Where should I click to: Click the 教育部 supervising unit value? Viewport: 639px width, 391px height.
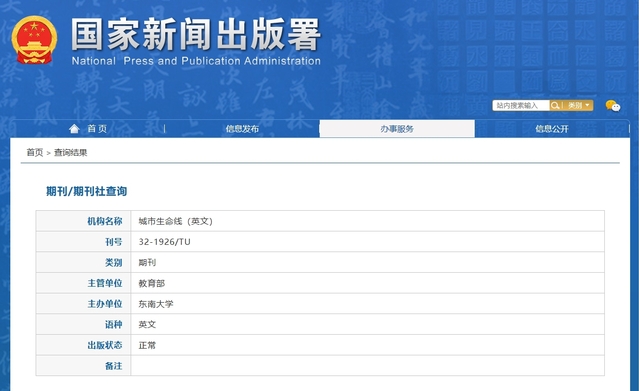click(x=152, y=283)
